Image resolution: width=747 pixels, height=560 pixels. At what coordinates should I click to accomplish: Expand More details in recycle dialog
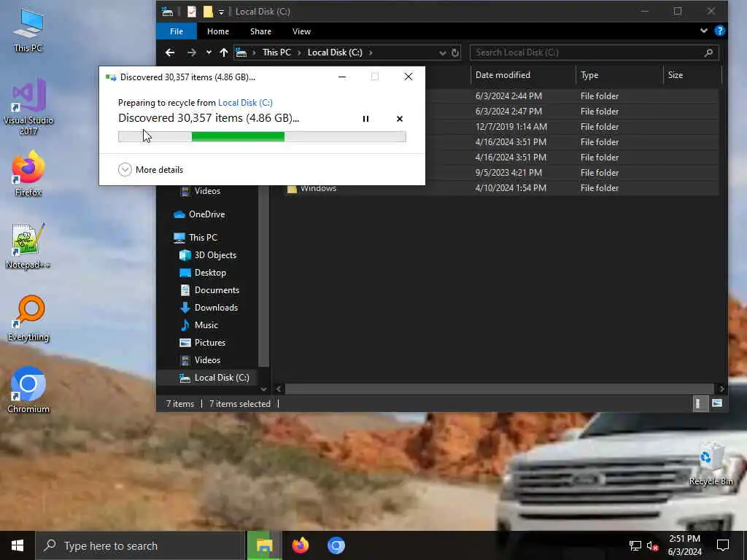pos(150,169)
